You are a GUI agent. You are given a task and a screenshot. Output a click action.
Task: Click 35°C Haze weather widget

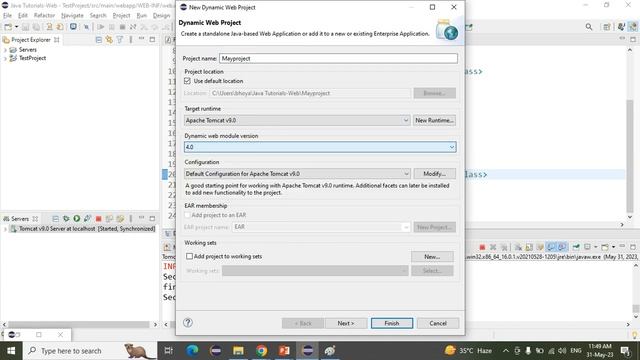coord(468,351)
